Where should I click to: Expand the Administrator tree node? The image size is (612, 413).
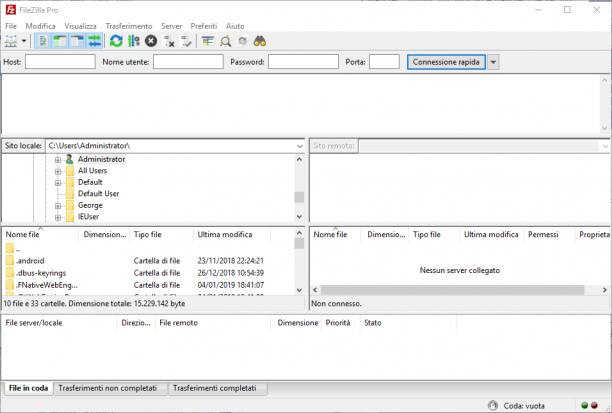(58, 160)
